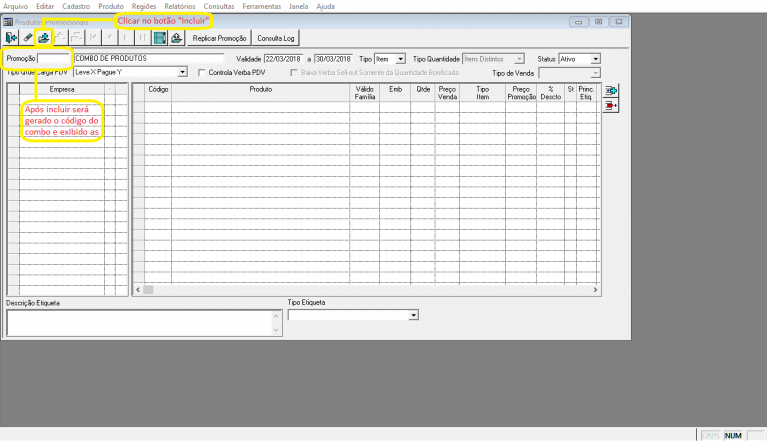Viewport: 767px width, 443px height.
Task: Open the Editar menu
Action: tap(45, 6)
